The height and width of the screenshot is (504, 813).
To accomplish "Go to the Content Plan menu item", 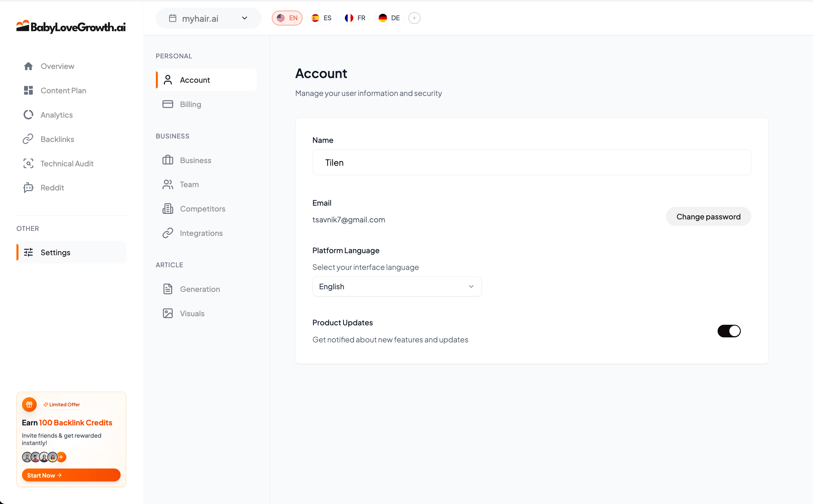I will pyautogui.click(x=63, y=90).
